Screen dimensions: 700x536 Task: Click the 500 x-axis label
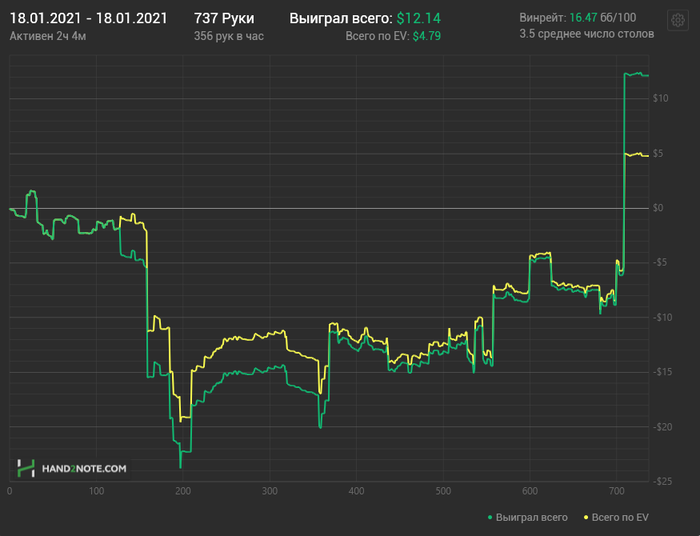443,491
